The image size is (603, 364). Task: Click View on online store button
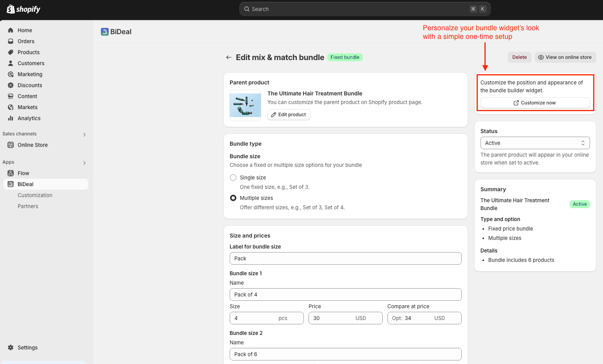[565, 57]
